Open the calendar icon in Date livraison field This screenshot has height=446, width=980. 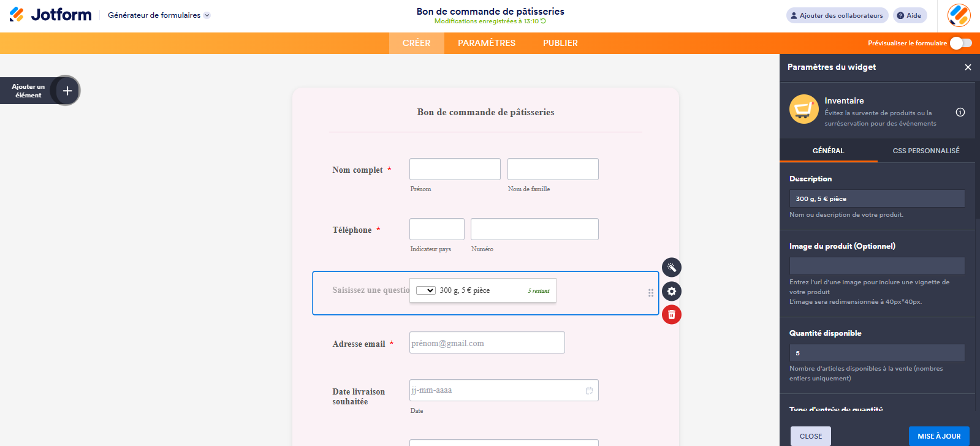click(x=589, y=390)
